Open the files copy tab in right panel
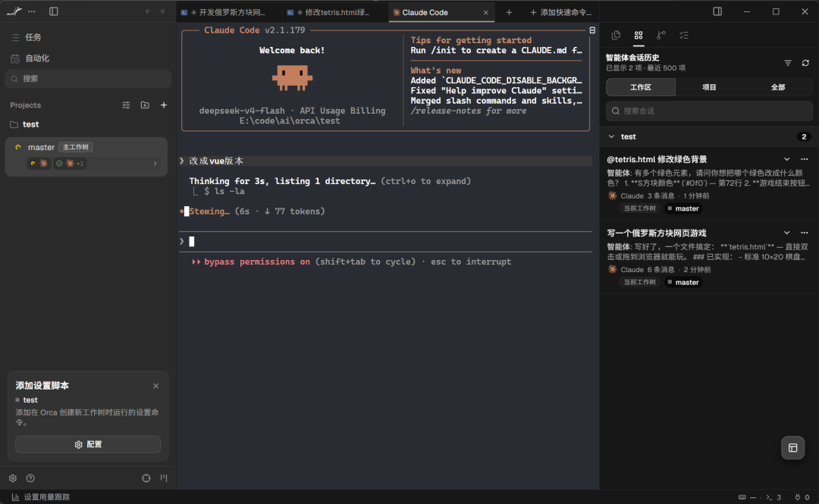This screenshot has width=819, height=504. pyautogui.click(x=616, y=35)
